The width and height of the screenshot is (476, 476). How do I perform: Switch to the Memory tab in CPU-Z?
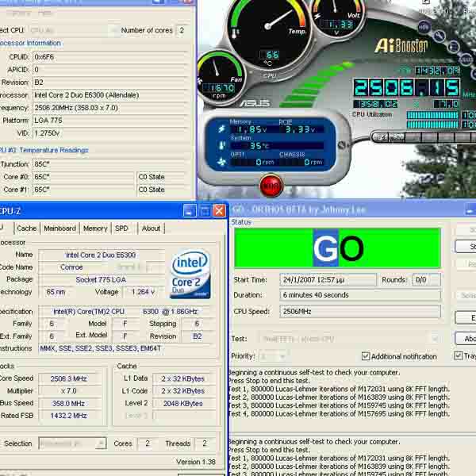pyautogui.click(x=95, y=228)
